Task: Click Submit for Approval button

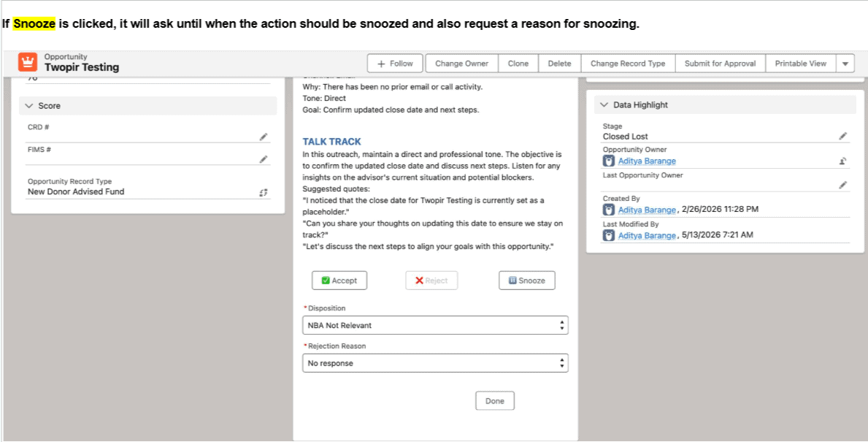Action: click(720, 64)
